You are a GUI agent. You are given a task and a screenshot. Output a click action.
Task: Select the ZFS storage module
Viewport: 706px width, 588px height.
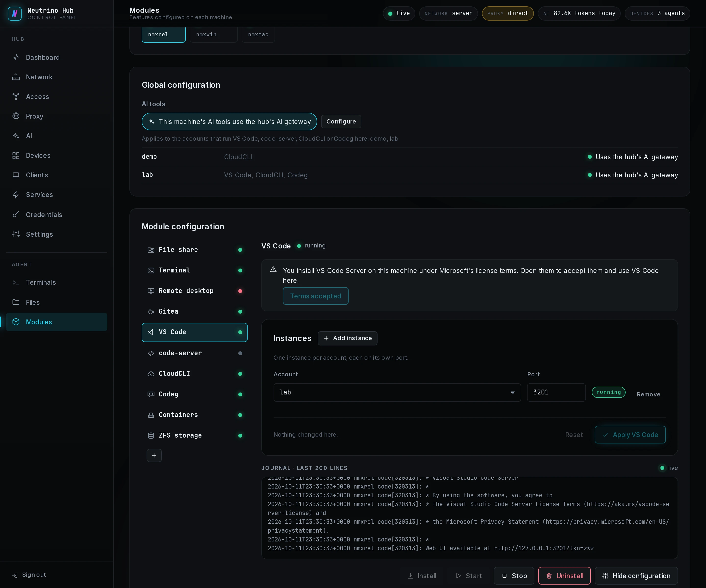195,435
